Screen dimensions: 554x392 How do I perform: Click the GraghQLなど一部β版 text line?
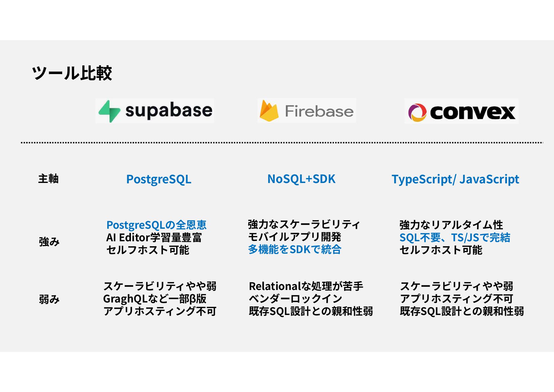(155, 299)
